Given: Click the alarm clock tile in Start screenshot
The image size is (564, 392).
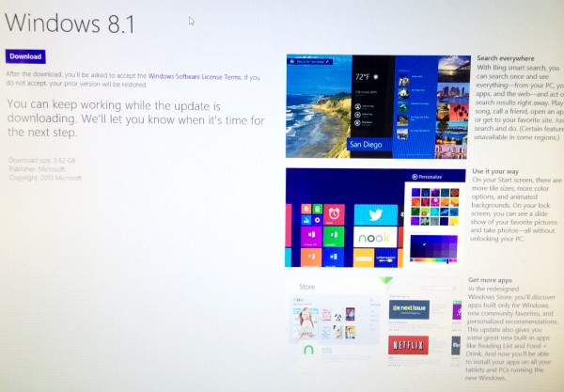Looking at the screenshot, I should [334, 214].
